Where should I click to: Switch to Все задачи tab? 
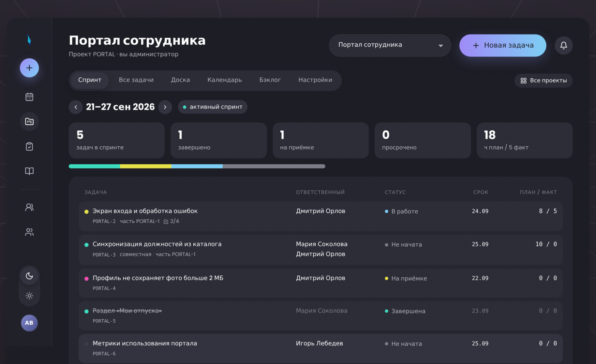(136, 80)
